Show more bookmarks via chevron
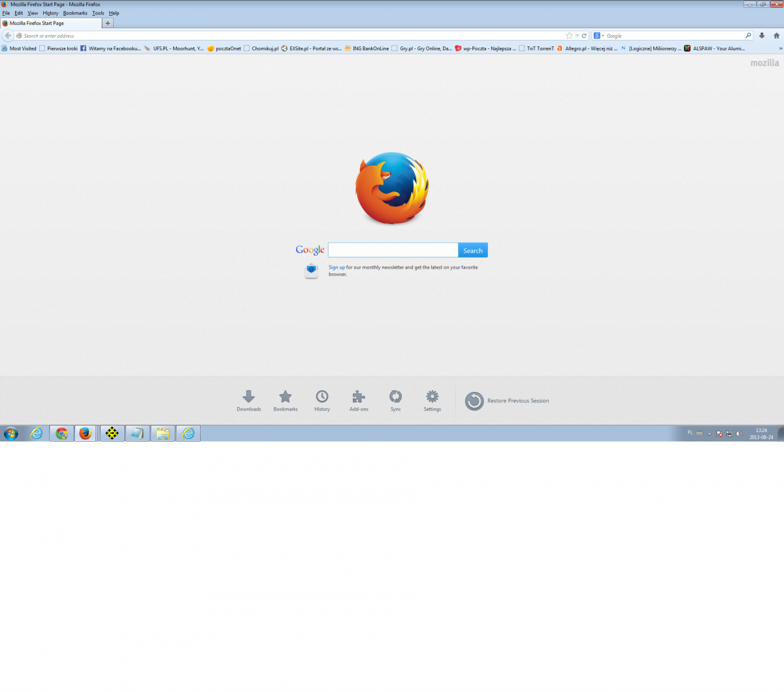This screenshot has width=784, height=692. (x=780, y=48)
